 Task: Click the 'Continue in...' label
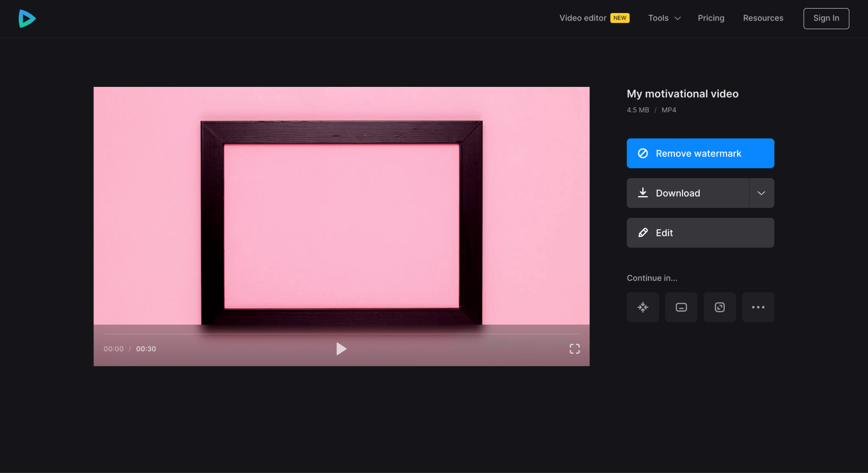click(x=652, y=278)
